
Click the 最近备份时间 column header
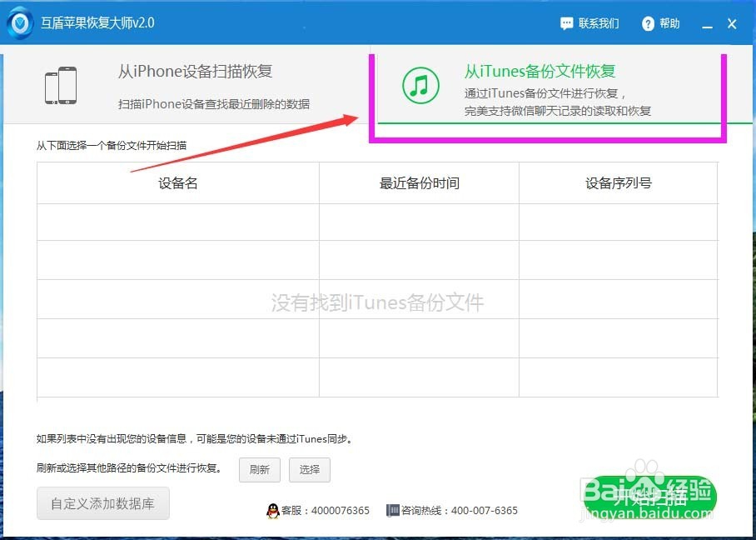tap(419, 182)
